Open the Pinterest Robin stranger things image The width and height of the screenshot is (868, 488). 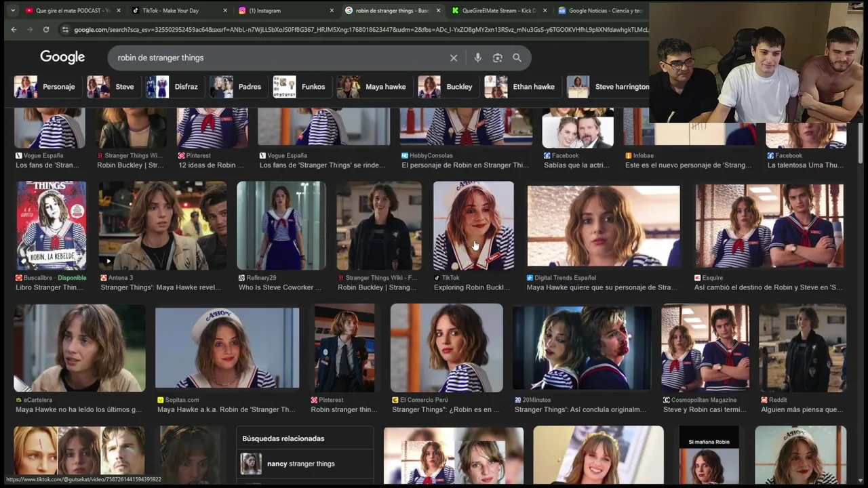point(344,348)
